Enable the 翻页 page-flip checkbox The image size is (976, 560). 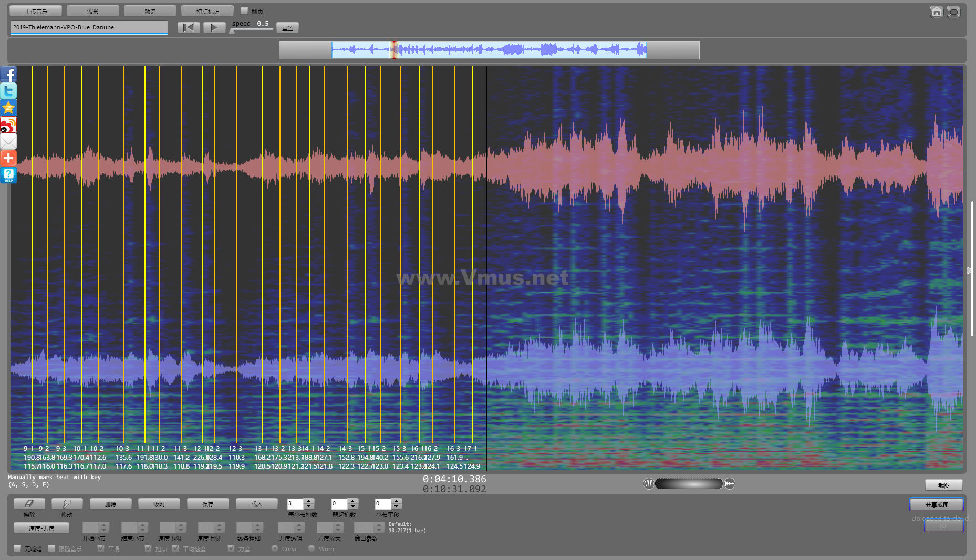(244, 11)
